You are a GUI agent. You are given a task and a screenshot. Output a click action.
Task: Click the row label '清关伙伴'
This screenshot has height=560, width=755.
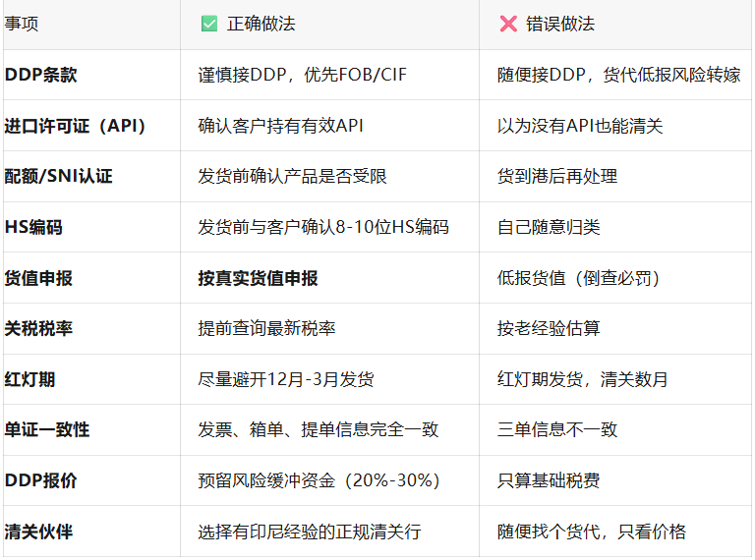(38, 532)
